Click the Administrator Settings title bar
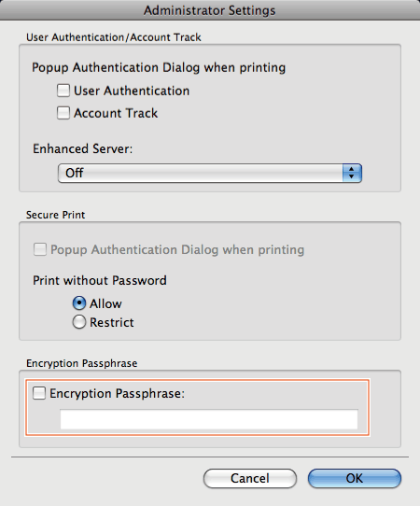Screen dimensions: 420x506 tap(210, 10)
